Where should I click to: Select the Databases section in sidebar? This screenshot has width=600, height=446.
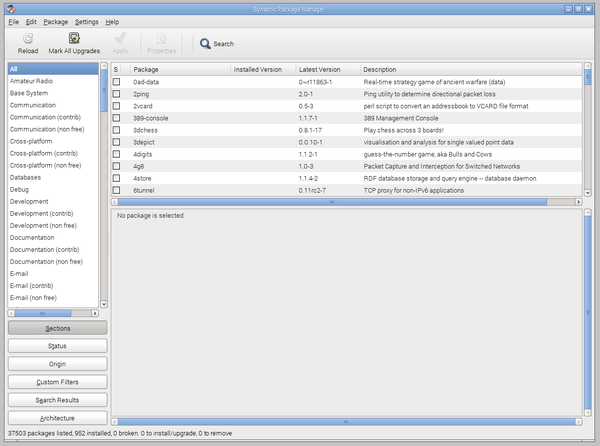pos(27,177)
